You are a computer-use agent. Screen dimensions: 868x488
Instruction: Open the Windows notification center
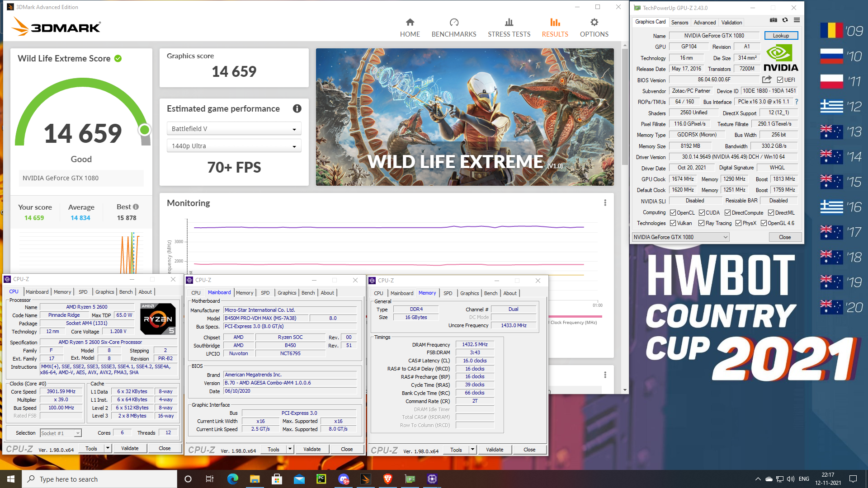pyautogui.click(x=853, y=479)
